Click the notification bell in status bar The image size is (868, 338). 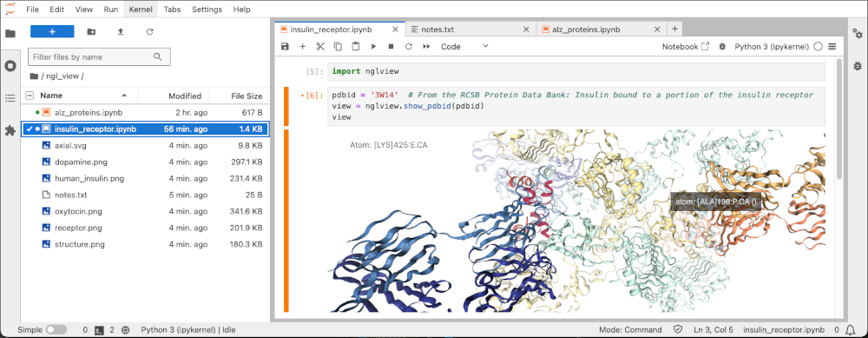(x=851, y=329)
